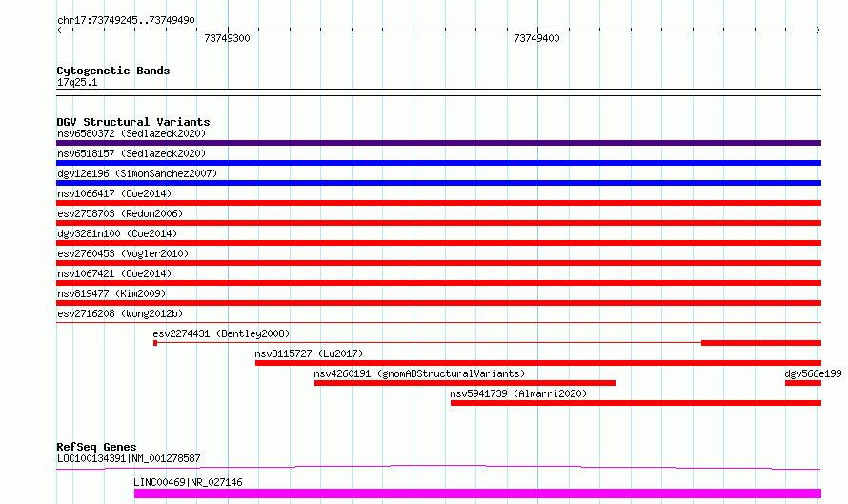
Task: Click the magenta LINC00469 exon bar
Action: coord(477,494)
